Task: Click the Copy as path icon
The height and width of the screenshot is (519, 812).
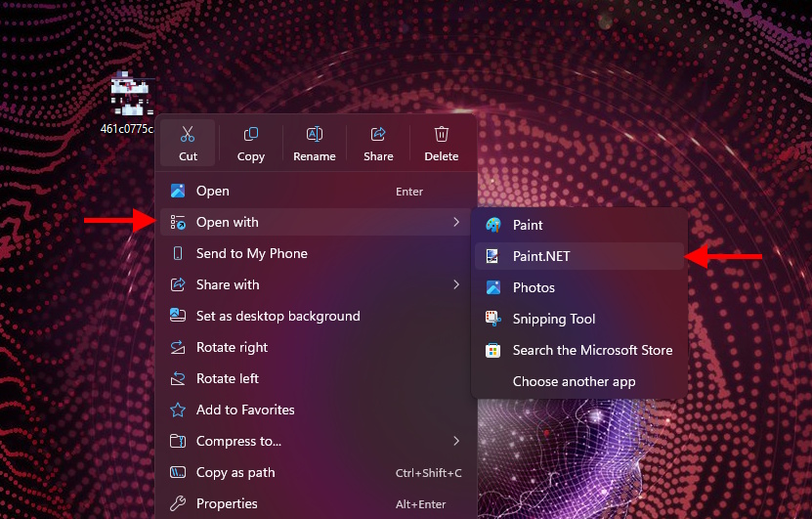Action: [178, 472]
